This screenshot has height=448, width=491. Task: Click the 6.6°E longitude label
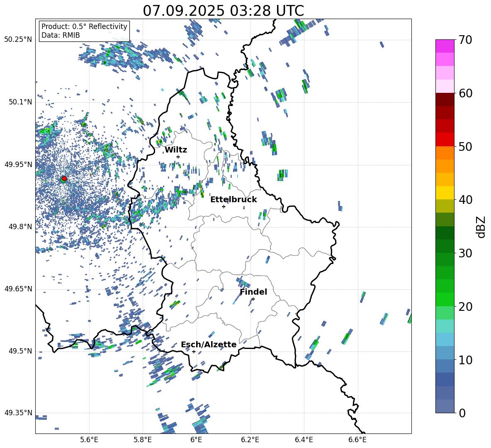(357, 440)
